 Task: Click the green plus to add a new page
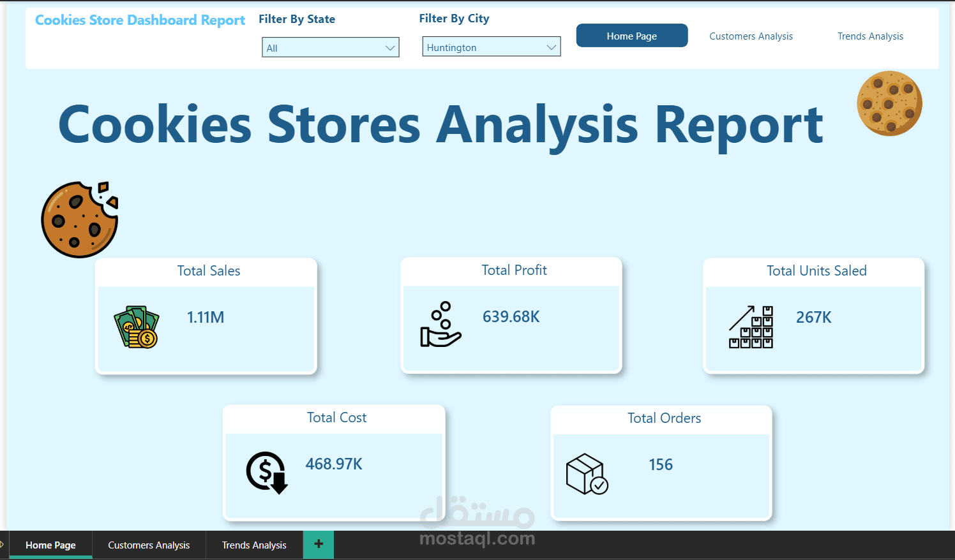(318, 544)
